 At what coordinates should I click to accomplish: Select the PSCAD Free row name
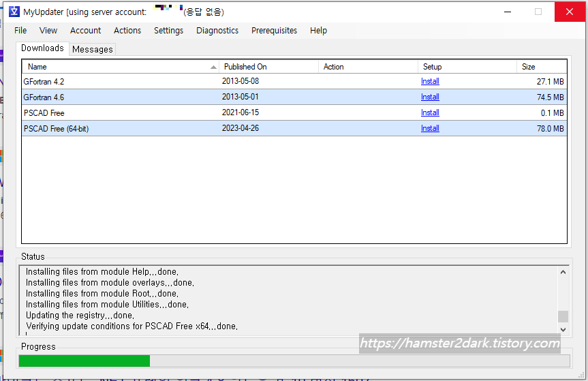(44, 113)
